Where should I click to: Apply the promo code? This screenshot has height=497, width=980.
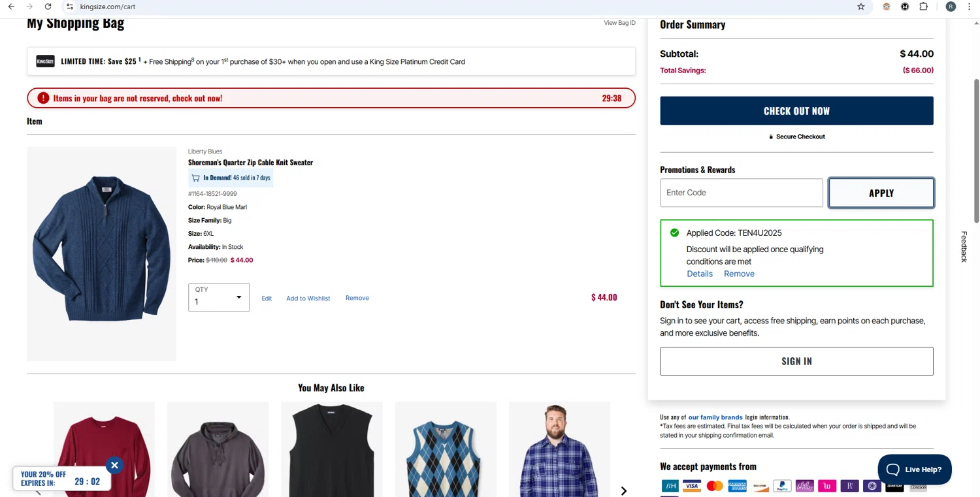tap(881, 193)
